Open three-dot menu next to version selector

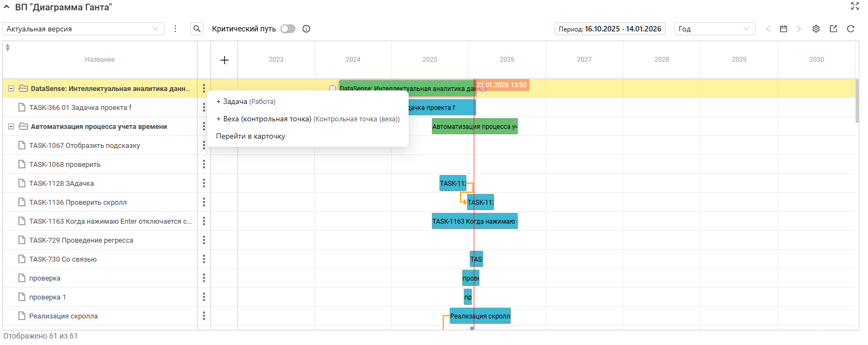click(x=175, y=29)
